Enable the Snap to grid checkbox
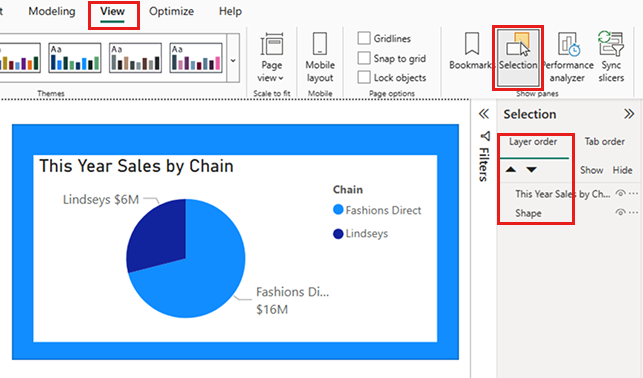Viewport: 643px width, 378px height. pos(364,58)
